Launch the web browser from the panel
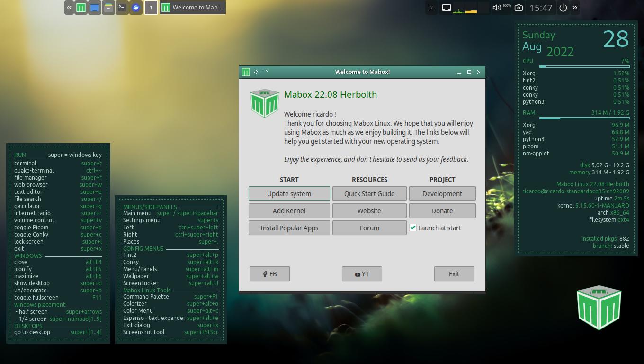This screenshot has width=644, height=364. point(136,8)
